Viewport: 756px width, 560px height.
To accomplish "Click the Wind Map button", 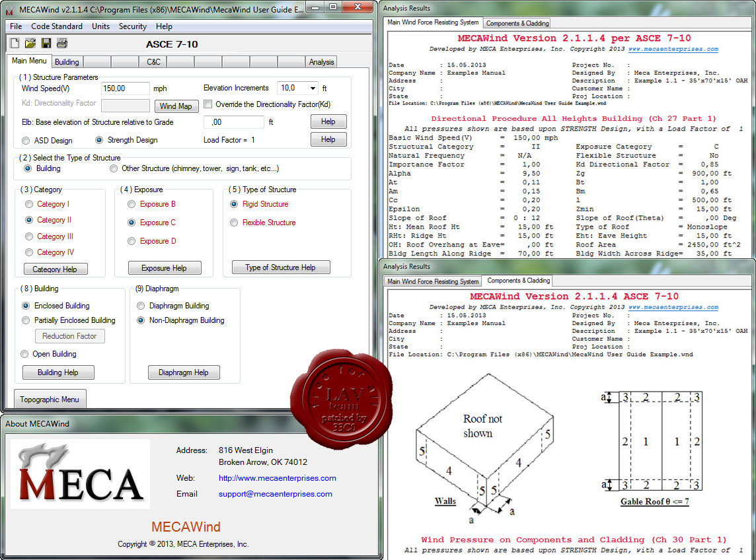I will tap(176, 106).
